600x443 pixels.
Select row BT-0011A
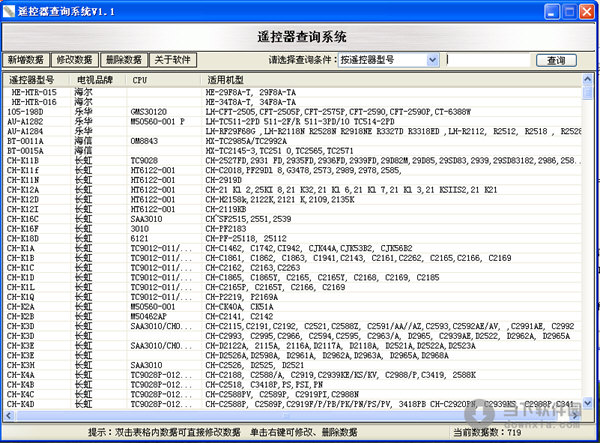coord(292,141)
